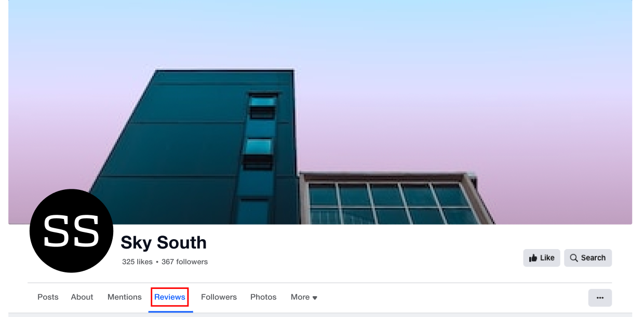
Task: Click the caret arrow beside More
Action: click(x=315, y=298)
